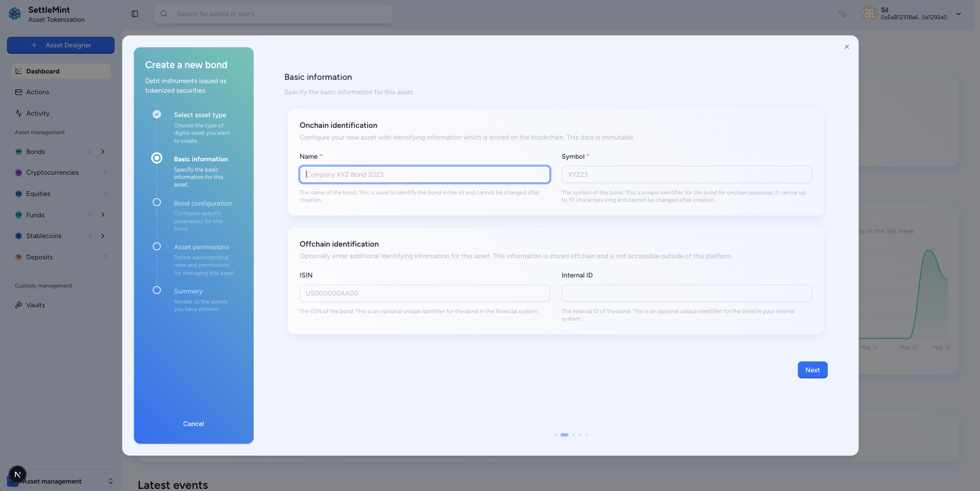Image resolution: width=980 pixels, height=491 pixels.
Task: Click the Next button
Action: pos(812,370)
